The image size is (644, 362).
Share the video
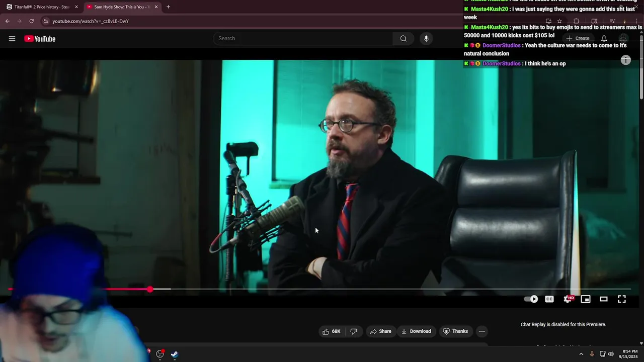(x=380, y=331)
